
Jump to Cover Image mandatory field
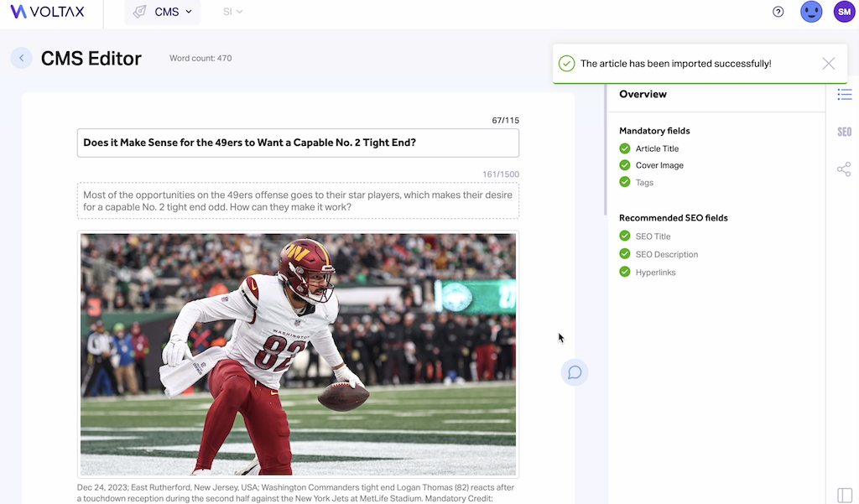659,165
